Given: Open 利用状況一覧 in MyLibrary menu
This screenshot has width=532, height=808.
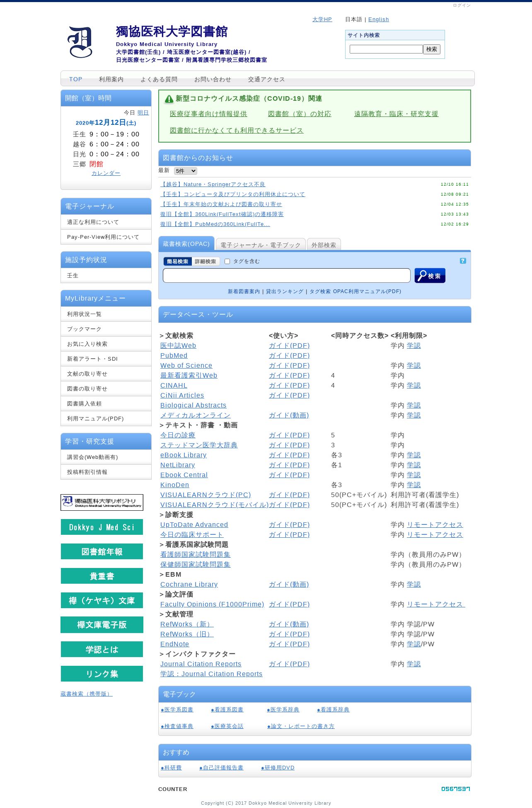Looking at the screenshot, I should 106,314.
